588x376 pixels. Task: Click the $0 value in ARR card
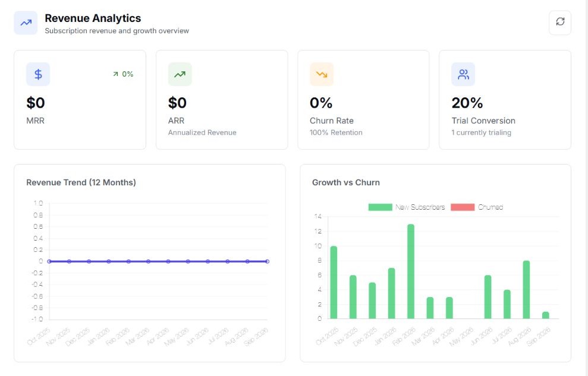(177, 103)
